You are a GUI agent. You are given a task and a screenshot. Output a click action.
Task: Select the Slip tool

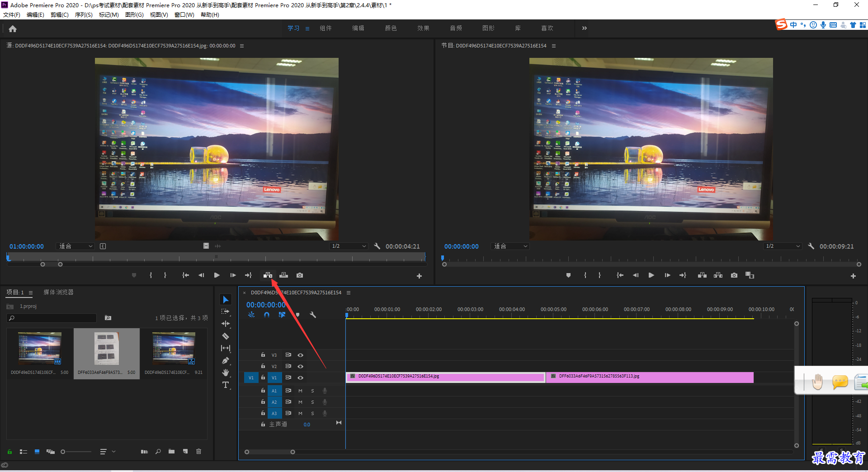coord(226,348)
